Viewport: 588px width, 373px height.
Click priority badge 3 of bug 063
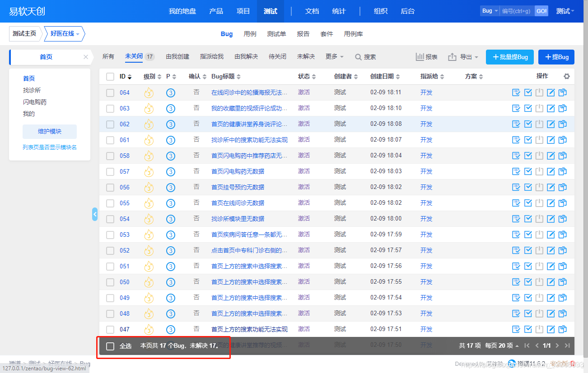coord(170,109)
